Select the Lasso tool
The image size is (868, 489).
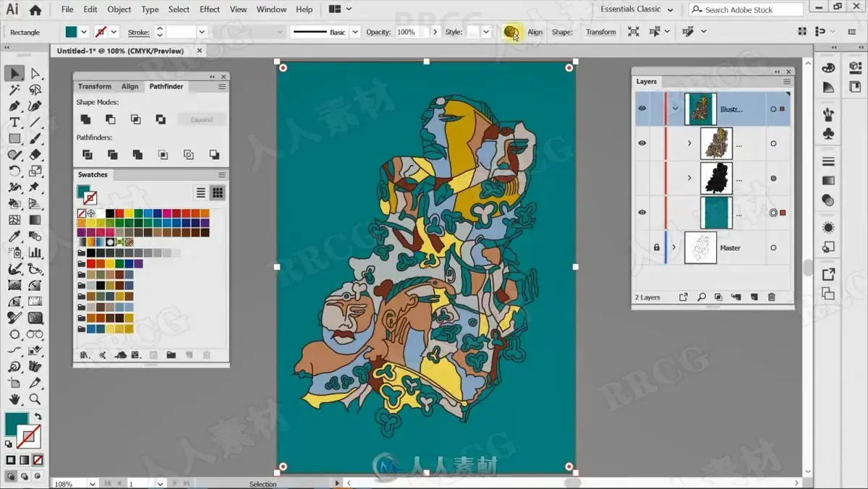[35, 90]
